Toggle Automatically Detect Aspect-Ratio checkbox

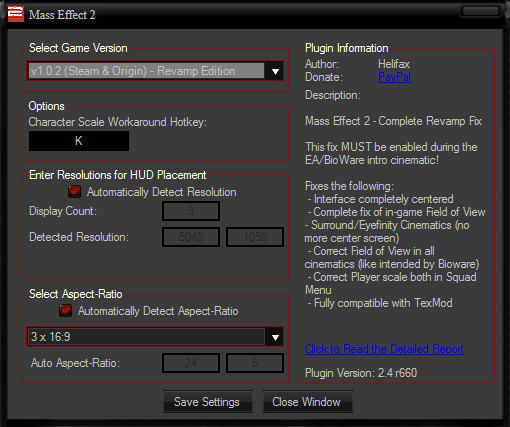tap(65, 311)
